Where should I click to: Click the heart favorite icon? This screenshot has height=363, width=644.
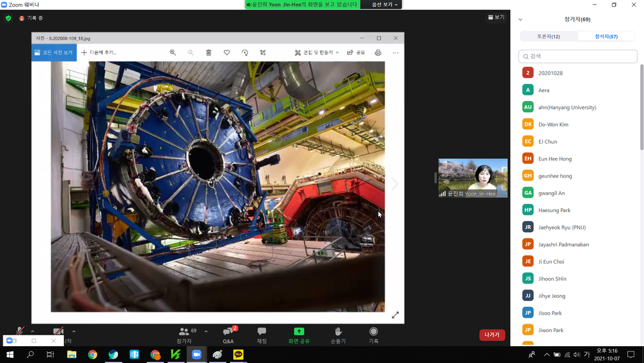(227, 53)
